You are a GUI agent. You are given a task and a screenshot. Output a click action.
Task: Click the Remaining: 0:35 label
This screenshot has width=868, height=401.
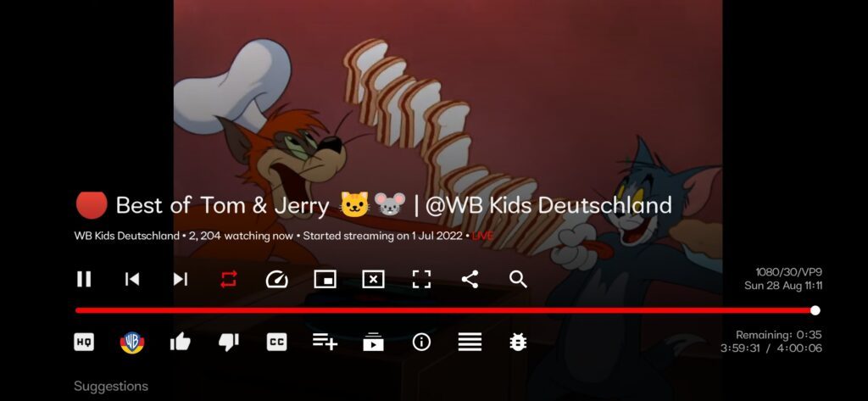(779, 335)
